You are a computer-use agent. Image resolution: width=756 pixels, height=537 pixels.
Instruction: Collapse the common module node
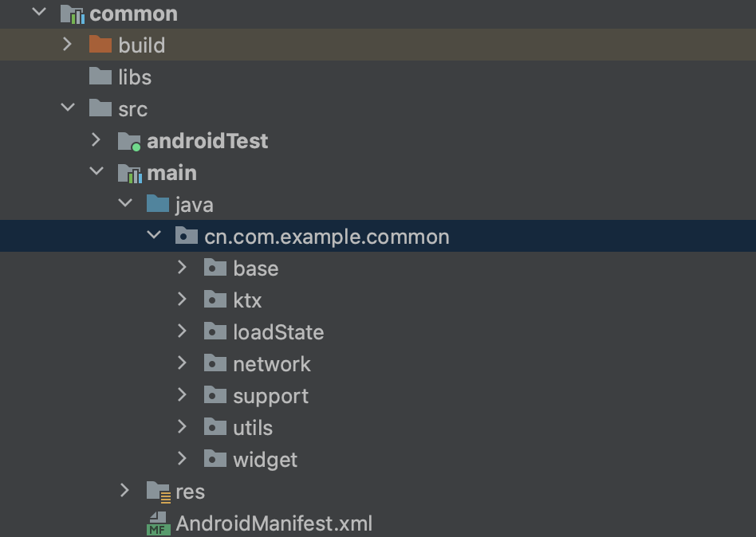tap(38, 13)
